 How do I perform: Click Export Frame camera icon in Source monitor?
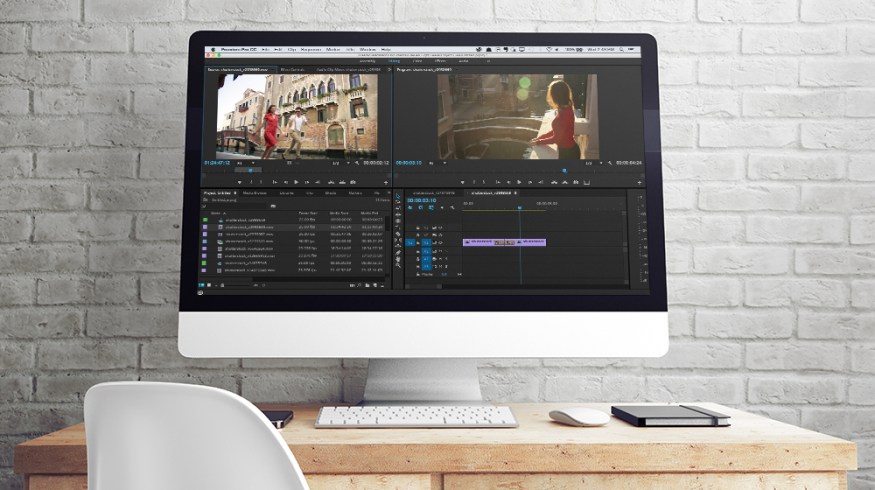point(353,181)
